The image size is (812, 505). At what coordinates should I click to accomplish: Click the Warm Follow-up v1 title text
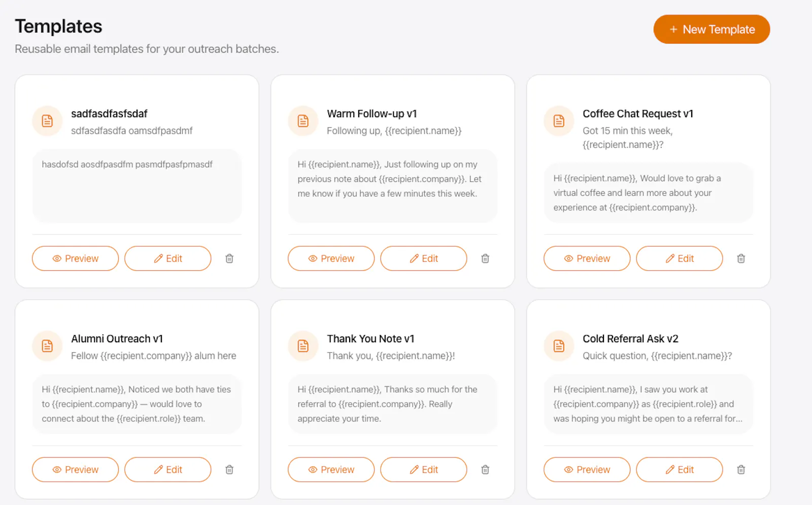pyautogui.click(x=372, y=114)
